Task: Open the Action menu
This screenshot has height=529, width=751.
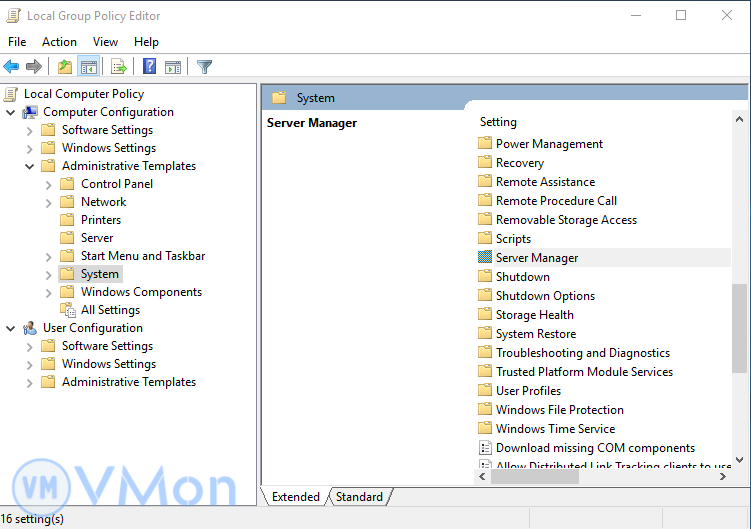Action: 59,42
